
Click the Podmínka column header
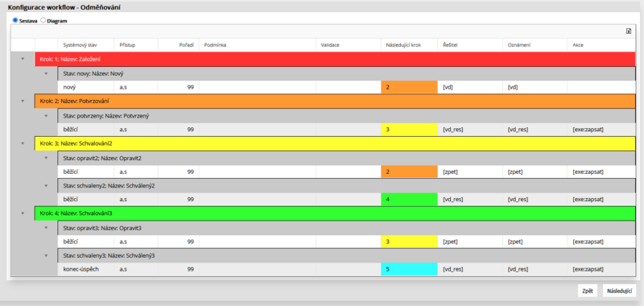[257, 45]
